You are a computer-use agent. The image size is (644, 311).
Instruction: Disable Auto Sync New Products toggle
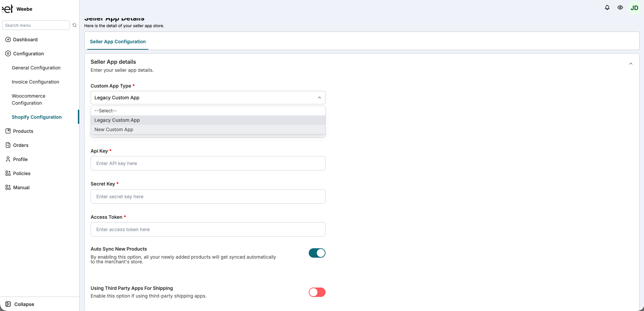pos(316,253)
